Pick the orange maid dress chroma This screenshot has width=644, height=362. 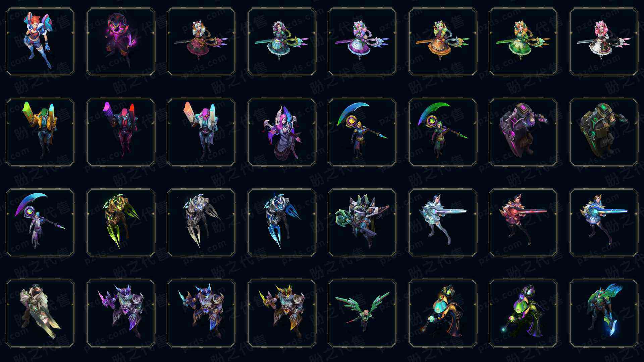pyautogui.click(x=443, y=42)
